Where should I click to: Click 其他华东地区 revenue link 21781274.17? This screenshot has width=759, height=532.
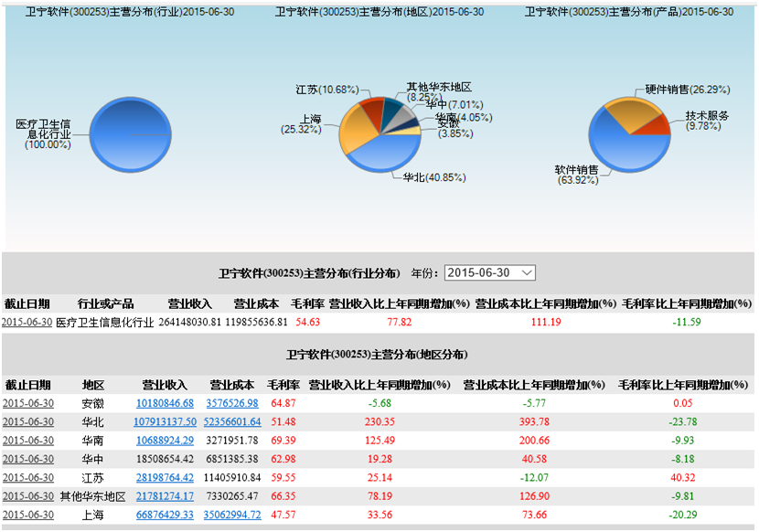[x=165, y=496]
